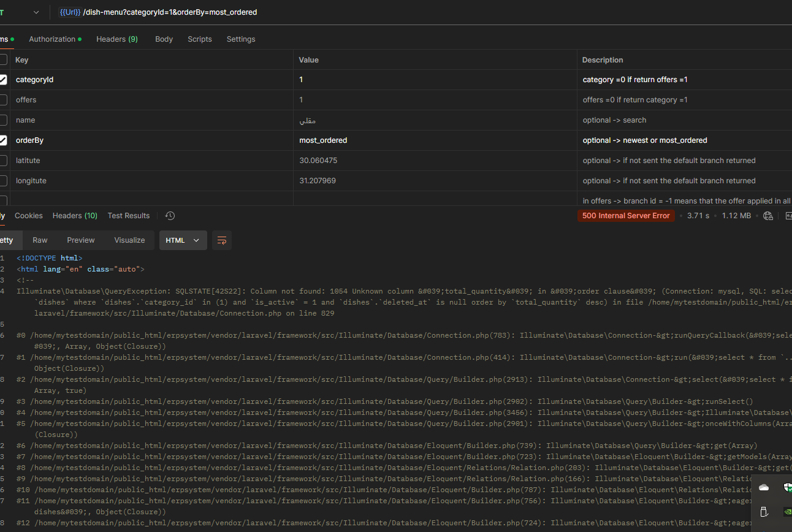Uncheck the categoryId parameter checkbox
792x532 pixels.
[3, 80]
